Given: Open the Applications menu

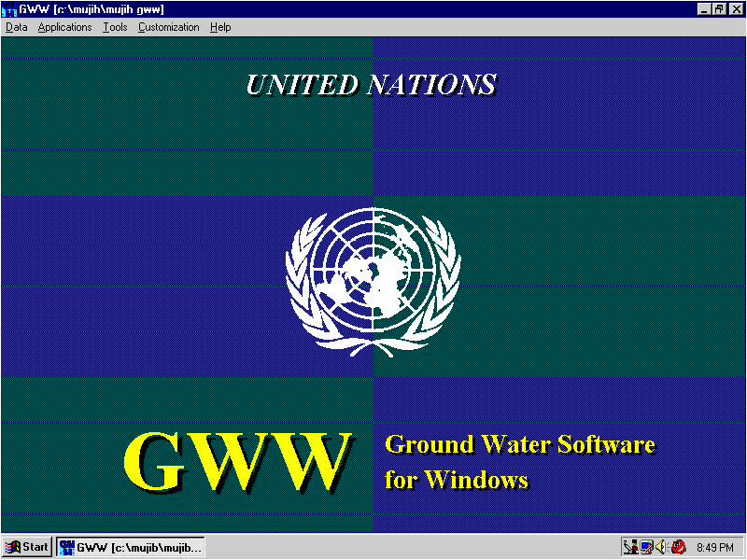Looking at the screenshot, I should point(64,27).
